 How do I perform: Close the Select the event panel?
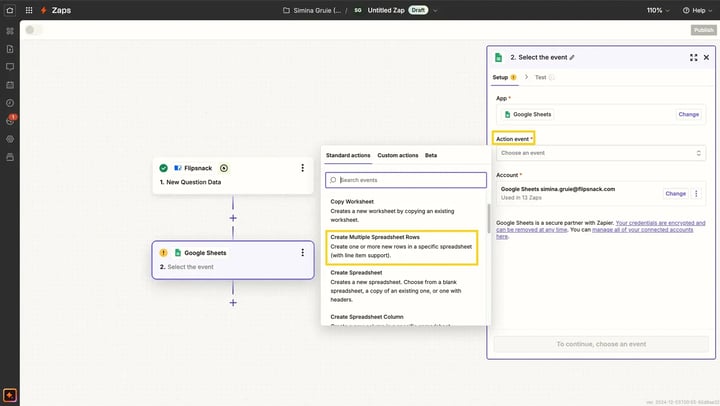click(x=706, y=57)
